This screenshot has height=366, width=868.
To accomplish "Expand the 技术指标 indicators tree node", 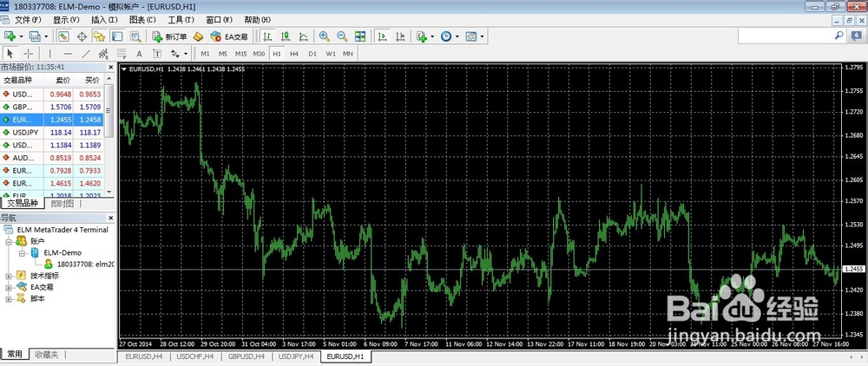I will (x=9, y=275).
